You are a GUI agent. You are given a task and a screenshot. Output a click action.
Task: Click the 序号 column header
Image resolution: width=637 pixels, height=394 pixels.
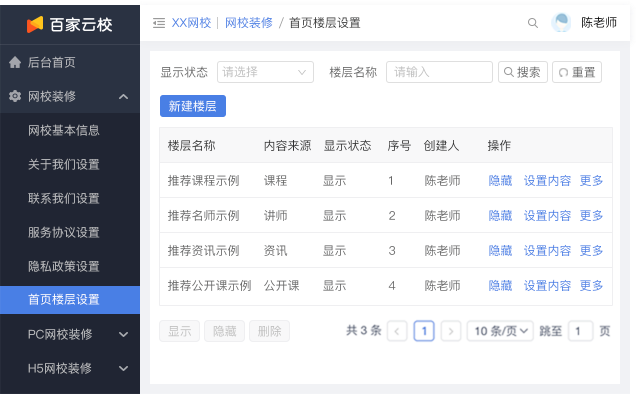[x=399, y=145]
